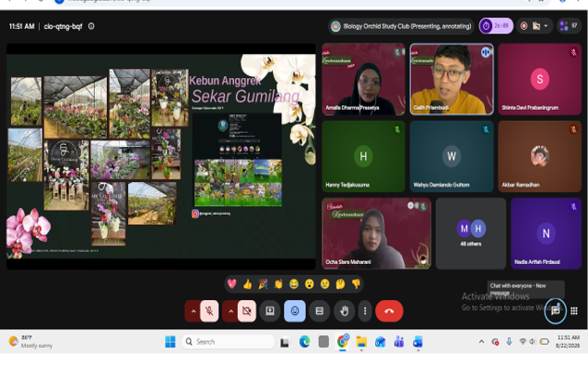Screen dimensions: 588x368
Task: Open meeting timer pill showing 26:08
Action: pyautogui.click(x=496, y=26)
